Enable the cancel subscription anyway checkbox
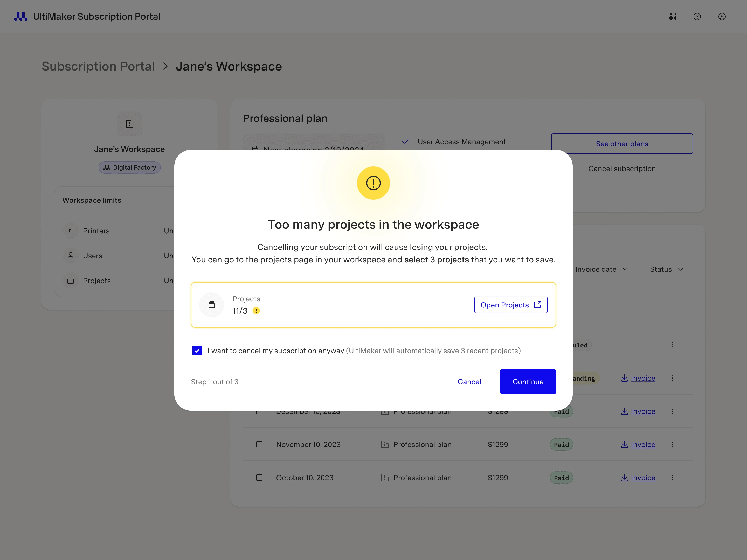 point(198,350)
